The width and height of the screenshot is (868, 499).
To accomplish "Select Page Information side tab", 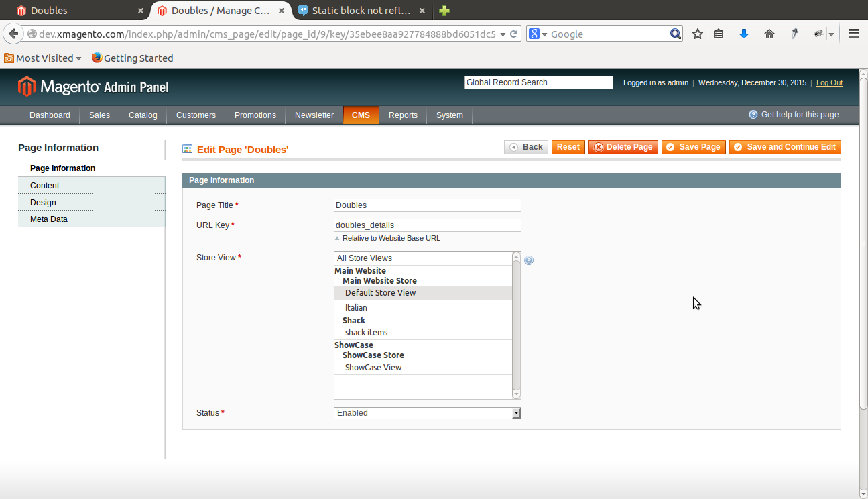I will click(x=91, y=168).
